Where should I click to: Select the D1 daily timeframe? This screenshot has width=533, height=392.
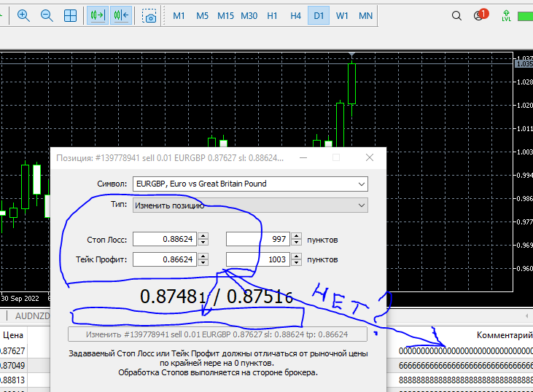click(x=319, y=15)
